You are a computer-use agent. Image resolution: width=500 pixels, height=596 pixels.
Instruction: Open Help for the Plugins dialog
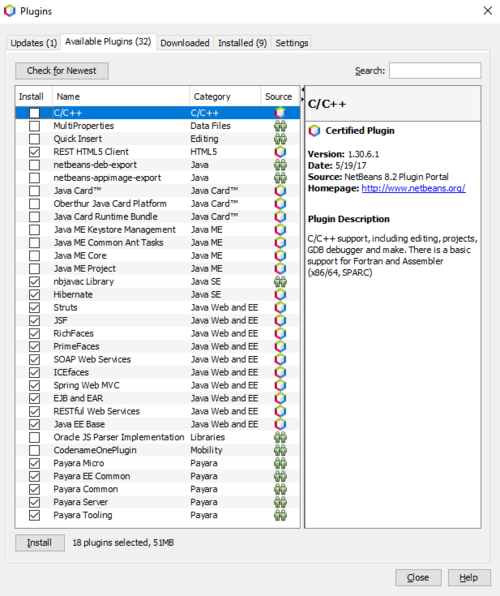coord(469,577)
